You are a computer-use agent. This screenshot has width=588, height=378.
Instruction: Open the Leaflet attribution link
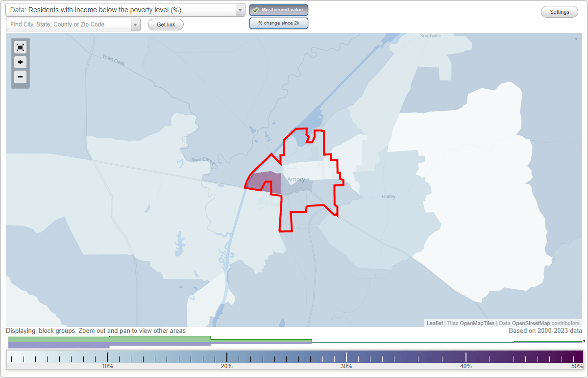435,323
